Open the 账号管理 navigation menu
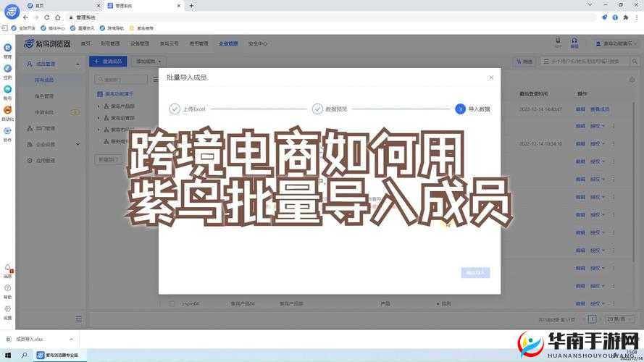Viewport: 644px width, 362px height. click(110, 43)
